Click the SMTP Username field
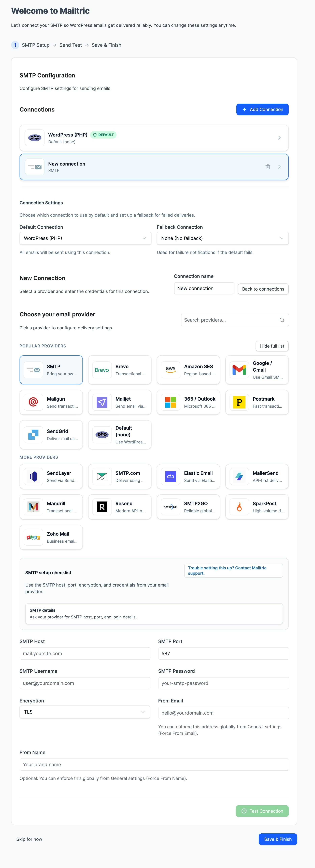The height and width of the screenshot is (868, 315). tap(85, 683)
